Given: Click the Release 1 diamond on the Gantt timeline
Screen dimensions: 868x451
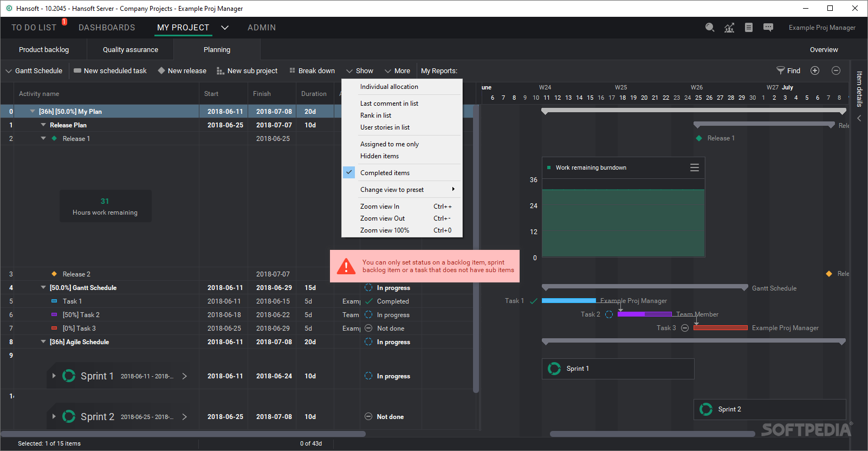Looking at the screenshot, I should pos(699,138).
